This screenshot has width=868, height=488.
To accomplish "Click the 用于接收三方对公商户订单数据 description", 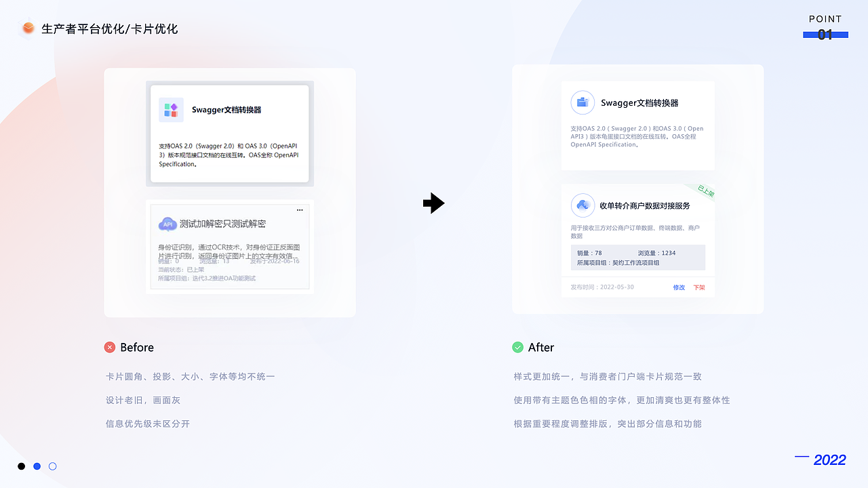I will [635, 232].
